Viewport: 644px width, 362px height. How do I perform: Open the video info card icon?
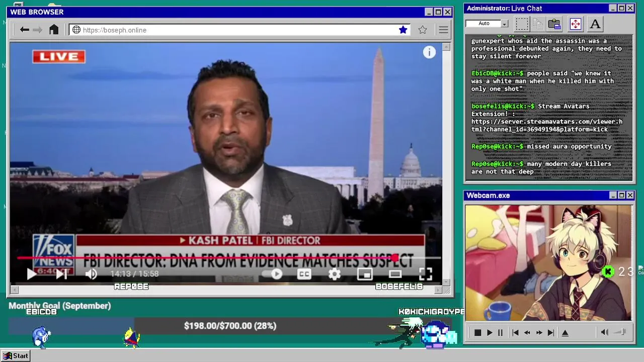tap(429, 52)
